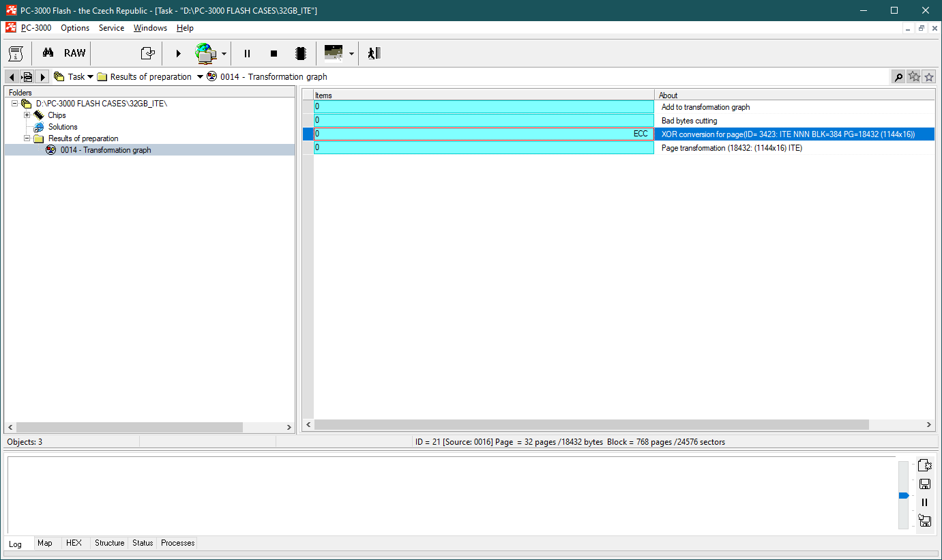942x560 pixels.
Task: Pause using the toolbar pause button
Action: [x=247, y=53]
